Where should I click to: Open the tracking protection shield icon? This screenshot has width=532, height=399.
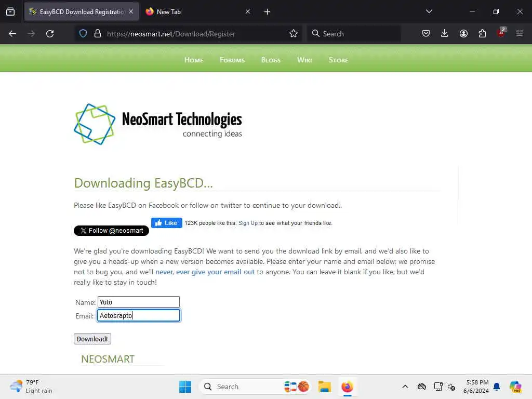(x=83, y=34)
